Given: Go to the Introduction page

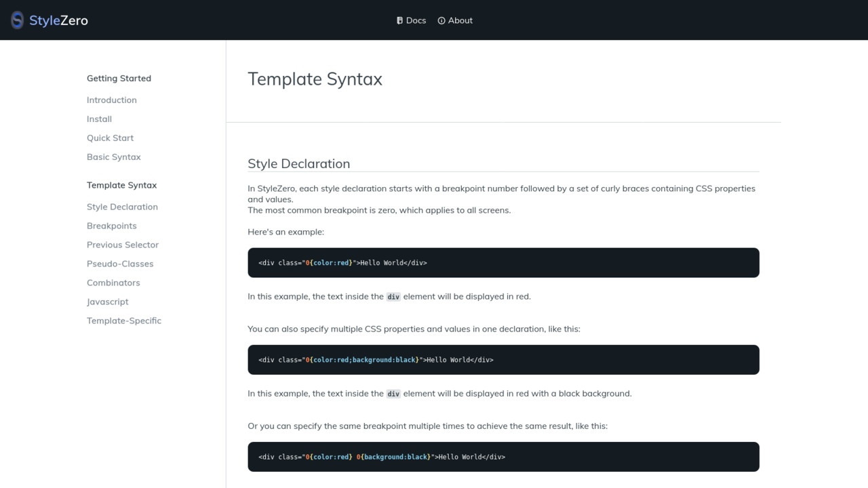Looking at the screenshot, I should pos(112,100).
